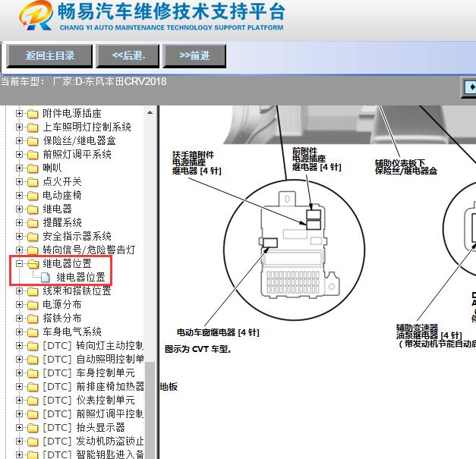Go back with the <<后退 button
Viewport: 476px width, 459px height.
point(128,55)
